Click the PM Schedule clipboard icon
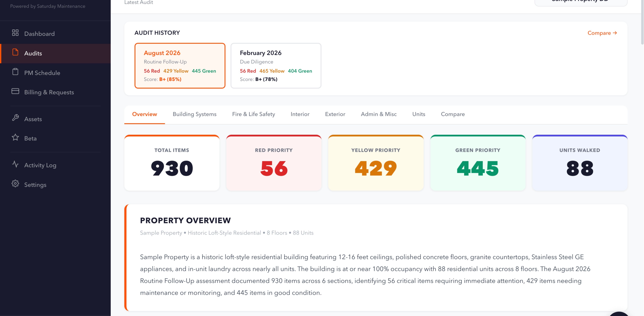 [15, 72]
